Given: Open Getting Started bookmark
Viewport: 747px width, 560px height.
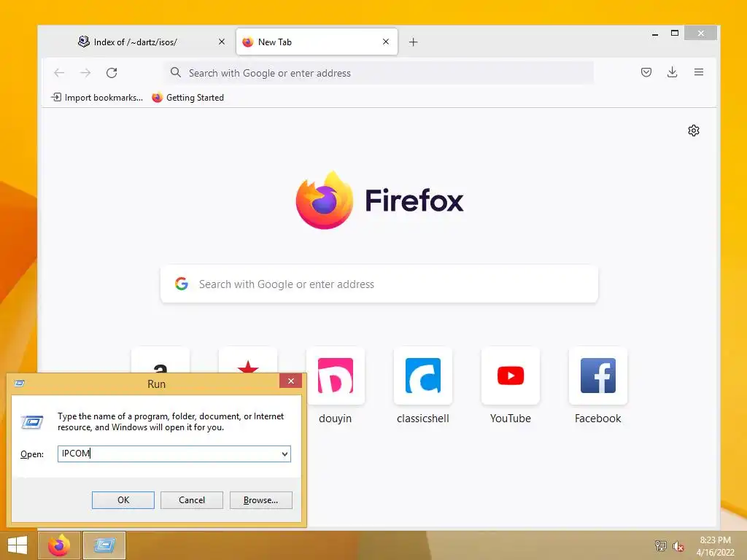Looking at the screenshot, I should coord(187,98).
